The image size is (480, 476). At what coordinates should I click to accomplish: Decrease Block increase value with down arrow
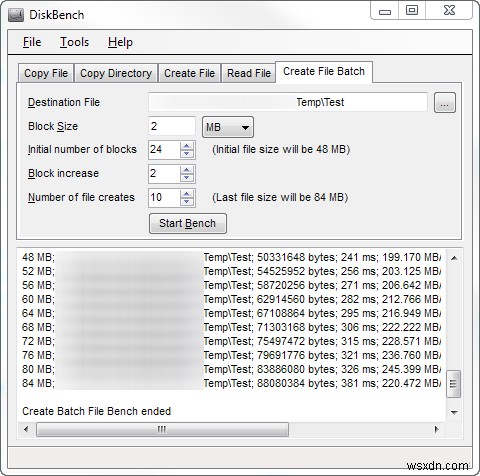click(x=187, y=178)
